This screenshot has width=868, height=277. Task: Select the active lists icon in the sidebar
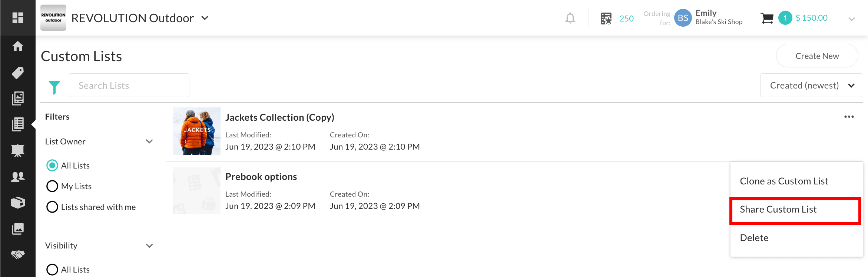(17, 124)
